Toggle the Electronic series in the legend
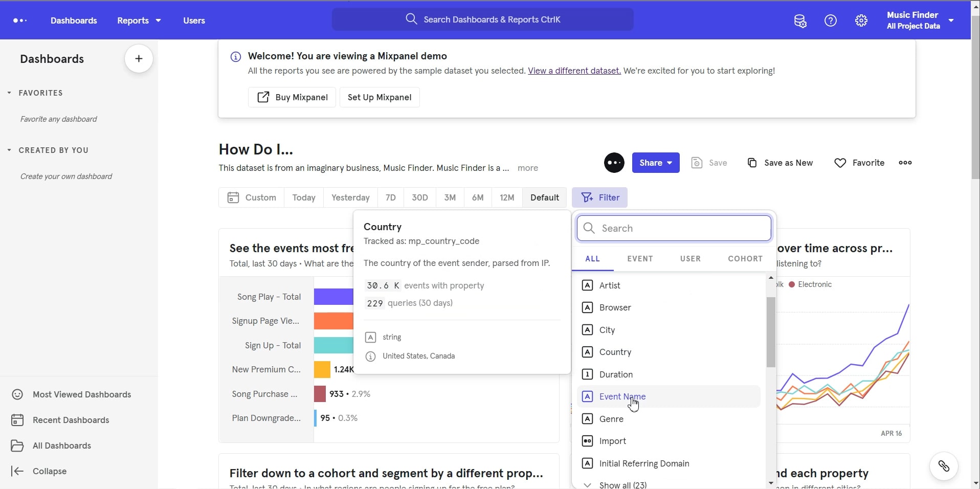This screenshot has width=980, height=489. (810, 284)
